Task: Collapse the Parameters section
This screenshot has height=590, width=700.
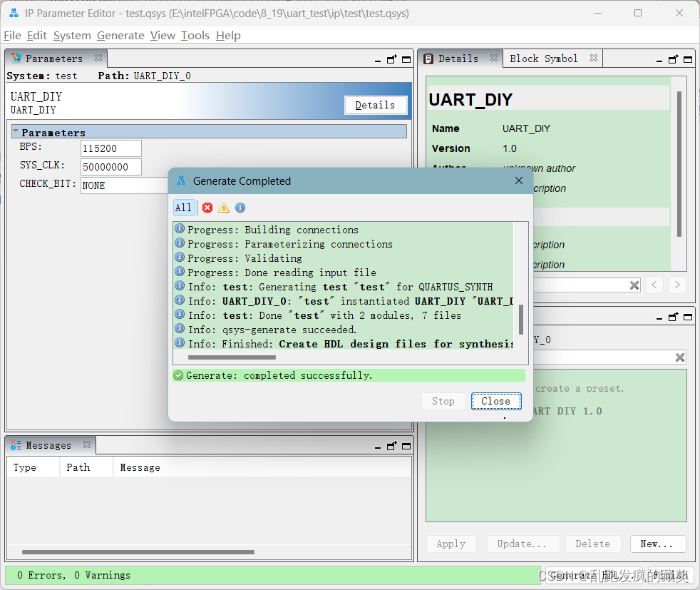Action: [16, 132]
